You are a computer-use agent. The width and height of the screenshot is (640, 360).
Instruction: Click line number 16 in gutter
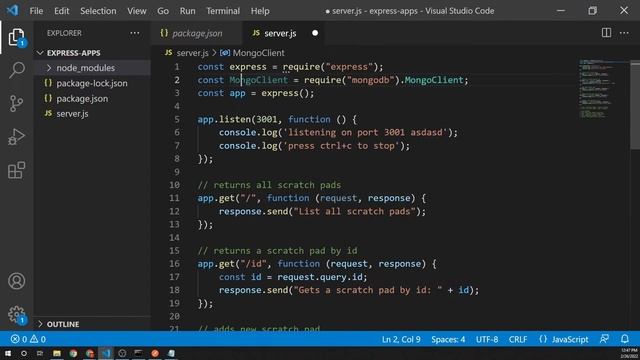[x=174, y=264]
